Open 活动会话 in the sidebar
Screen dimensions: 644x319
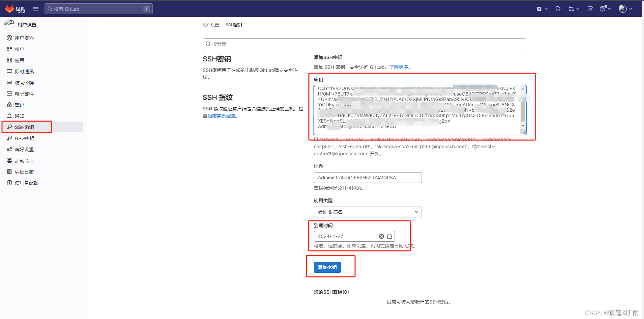(43, 160)
